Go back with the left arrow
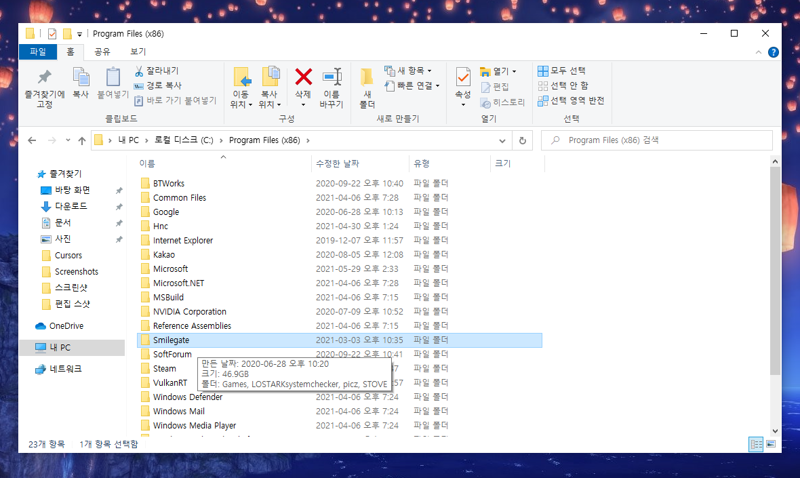This screenshot has width=800, height=478. pyautogui.click(x=32, y=140)
